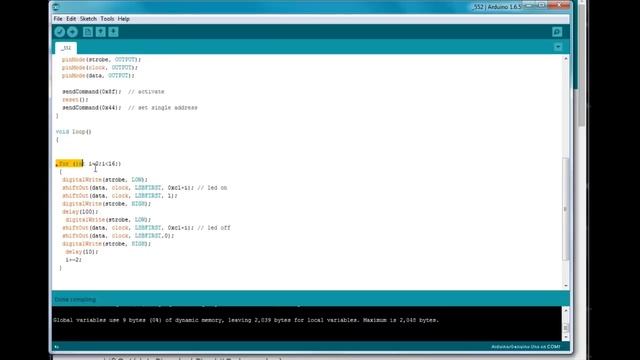
Task: Click the editor scrollbar down arrow
Action: (x=566, y=286)
